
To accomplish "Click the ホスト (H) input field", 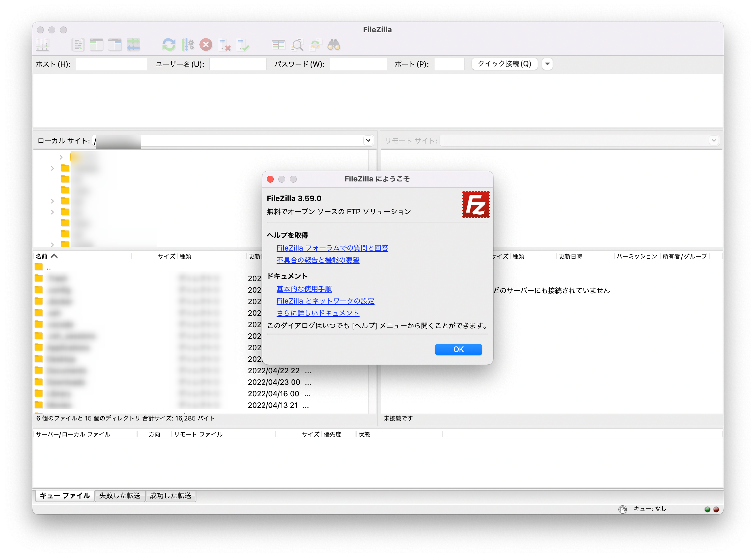I will coord(111,64).
